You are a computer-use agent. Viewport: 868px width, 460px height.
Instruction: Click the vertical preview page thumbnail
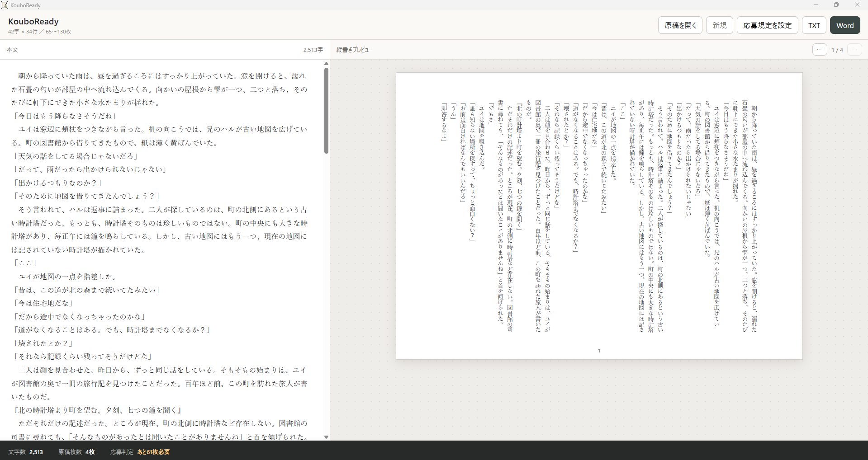pyautogui.click(x=599, y=216)
